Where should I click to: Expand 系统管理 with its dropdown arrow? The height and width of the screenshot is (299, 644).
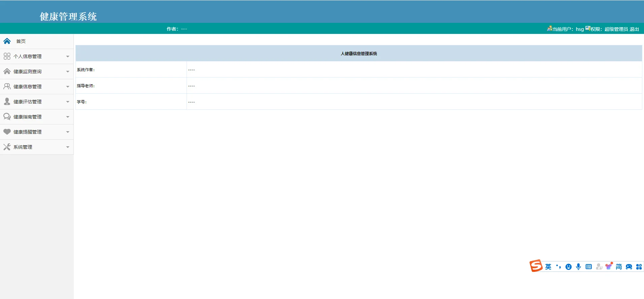click(x=68, y=147)
